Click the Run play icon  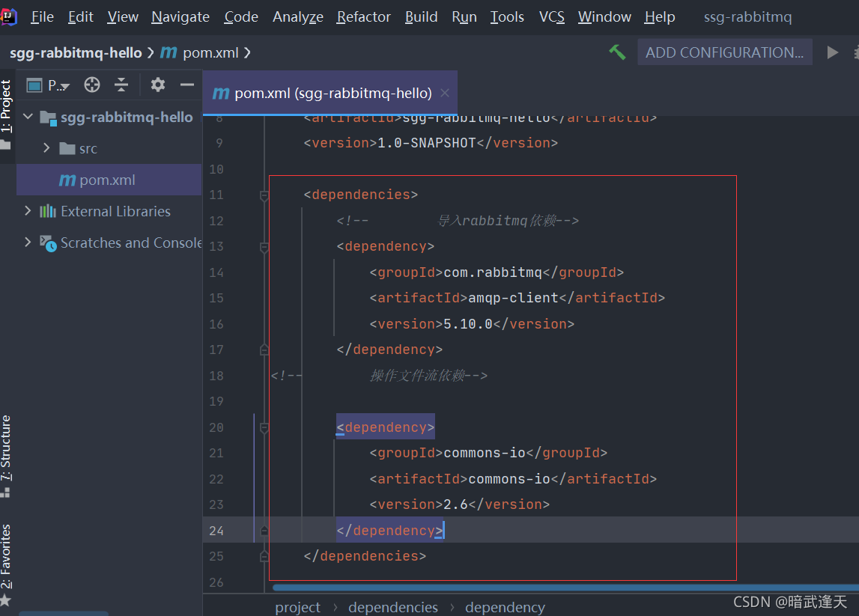(832, 52)
